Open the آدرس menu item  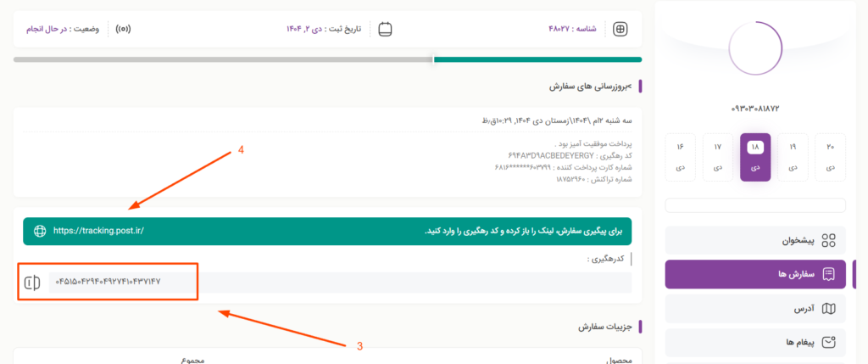[x=755, y=309]
